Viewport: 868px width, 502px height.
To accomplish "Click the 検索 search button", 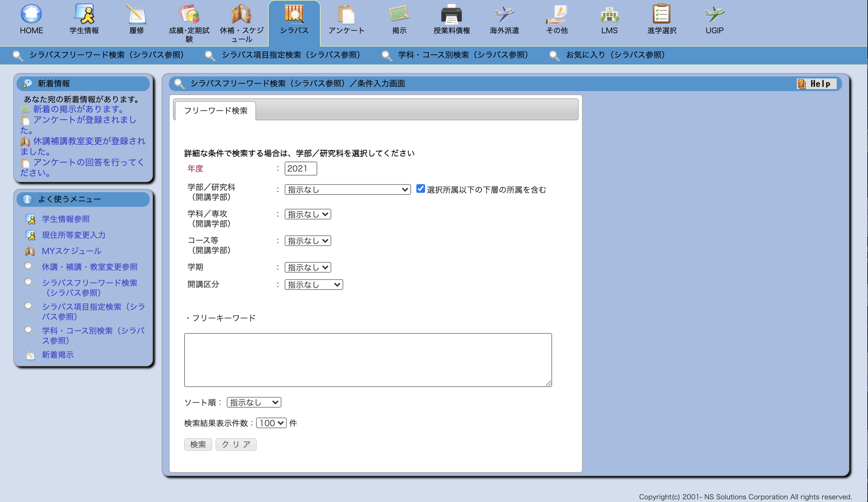I will coord(198,444).
